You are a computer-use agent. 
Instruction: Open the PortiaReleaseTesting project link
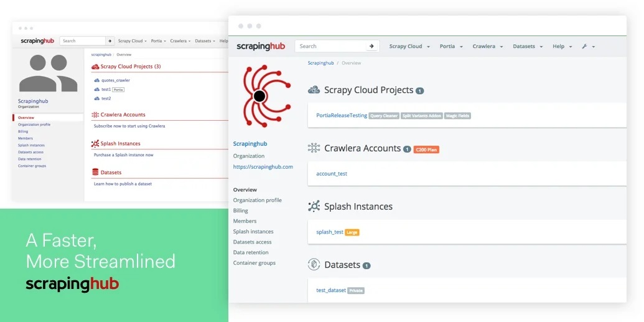point(342,116)
